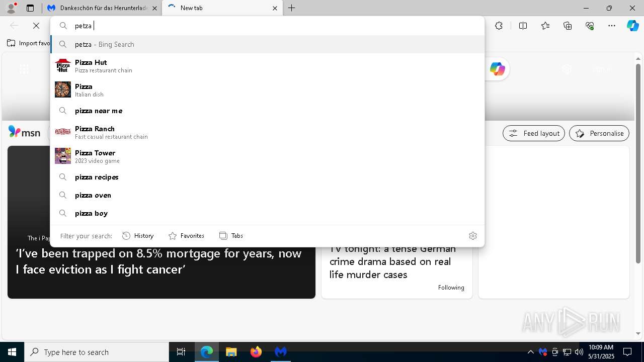Click the Import favorites icon
The height and width of the screenshot is (362, 644).
(11, 43)
